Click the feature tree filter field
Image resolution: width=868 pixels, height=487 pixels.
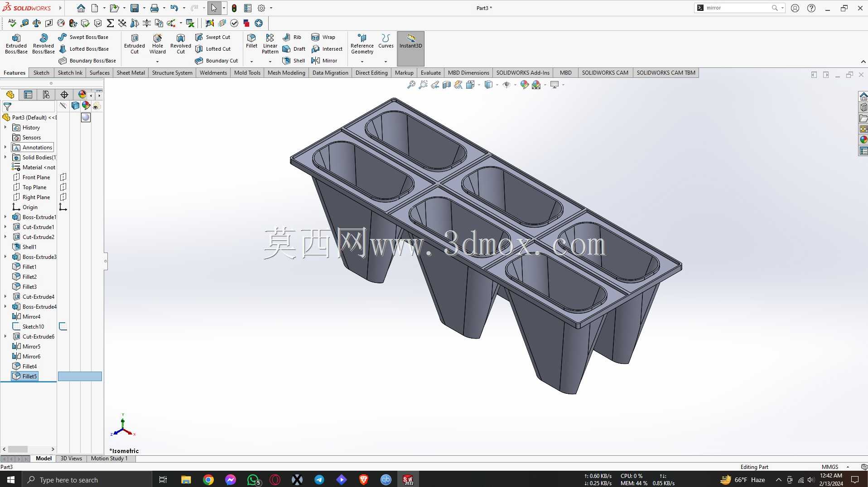point(29,106)
